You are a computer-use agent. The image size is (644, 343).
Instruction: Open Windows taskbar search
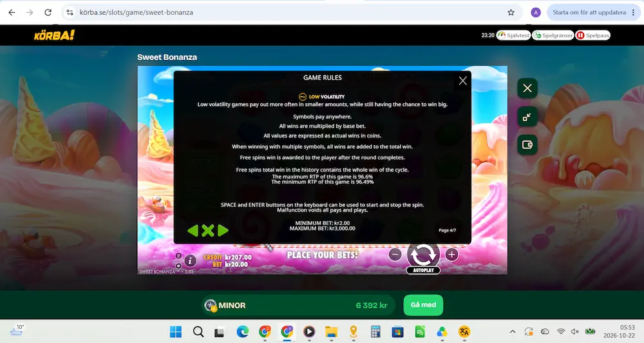198,331
